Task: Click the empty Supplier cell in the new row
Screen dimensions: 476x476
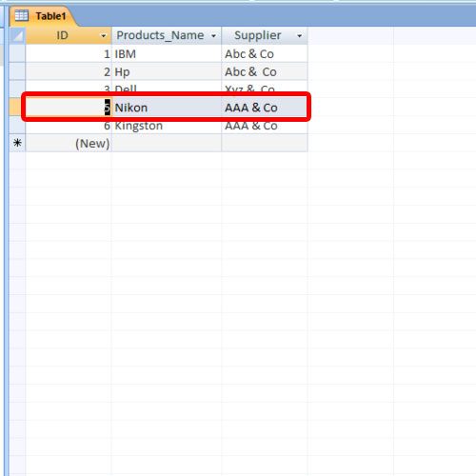Action: point(265,143)
